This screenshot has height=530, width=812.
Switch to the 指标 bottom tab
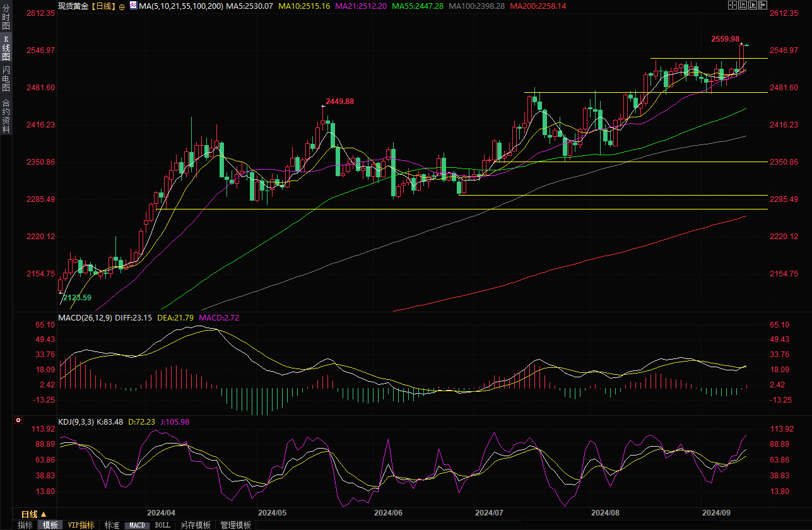[25, 525]
